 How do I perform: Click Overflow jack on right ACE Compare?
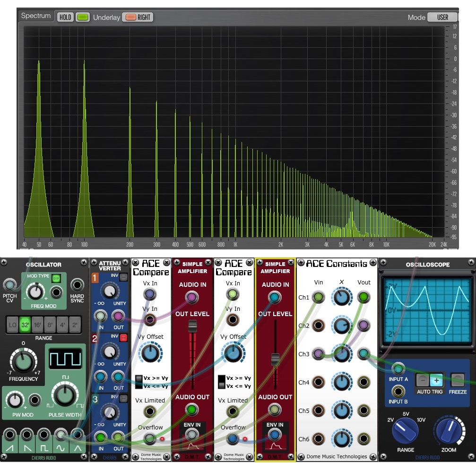(233, 438)
